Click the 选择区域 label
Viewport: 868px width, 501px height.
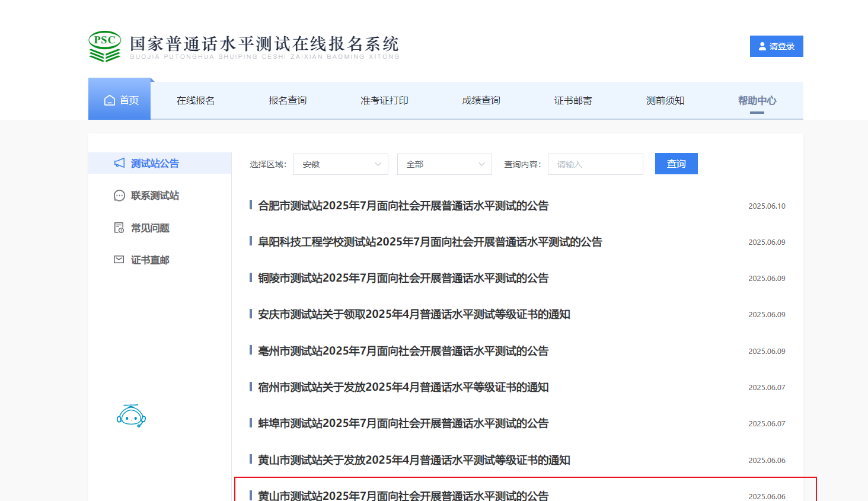click(268, 164)
